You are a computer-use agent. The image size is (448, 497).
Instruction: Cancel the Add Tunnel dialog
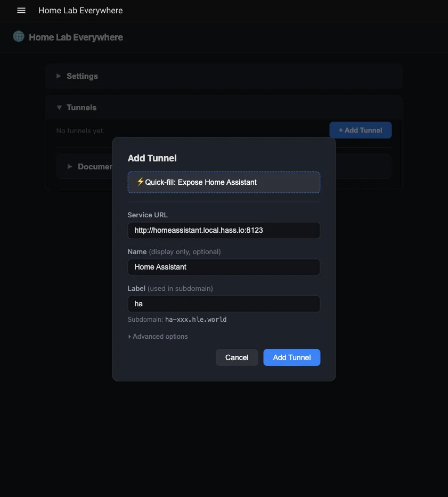237,357
